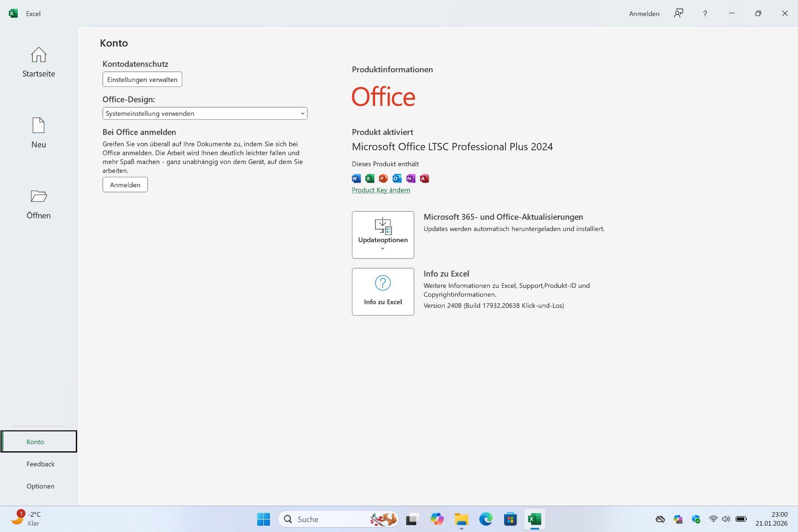Click the volume speaker tray icon

click(726, 519)
